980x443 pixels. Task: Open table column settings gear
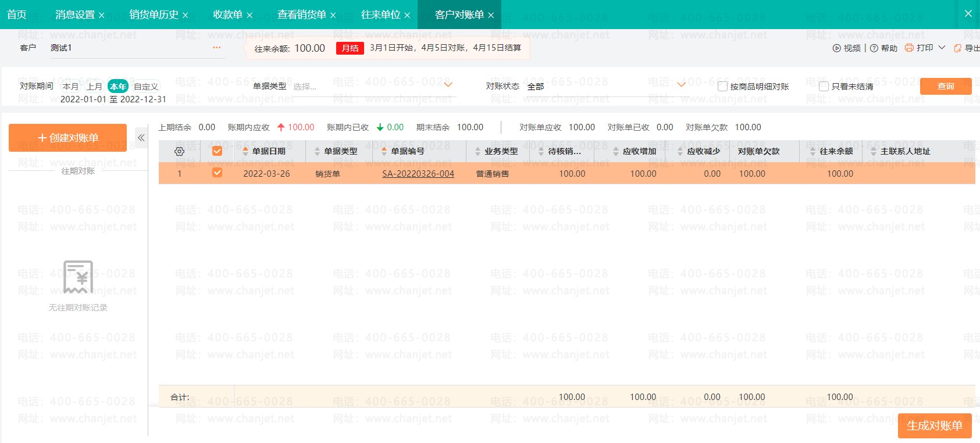click(x=179, y=151)
